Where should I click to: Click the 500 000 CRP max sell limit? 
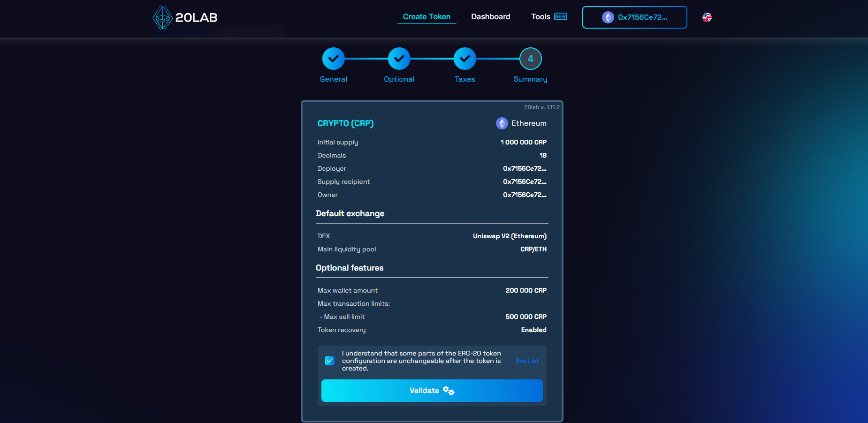click(x=526, y=317)
